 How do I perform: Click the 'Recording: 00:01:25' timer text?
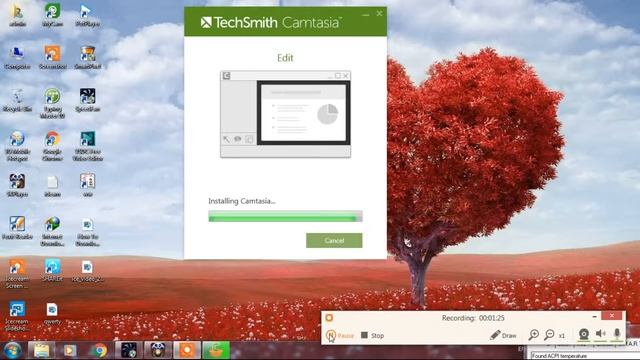click(473, 318)
